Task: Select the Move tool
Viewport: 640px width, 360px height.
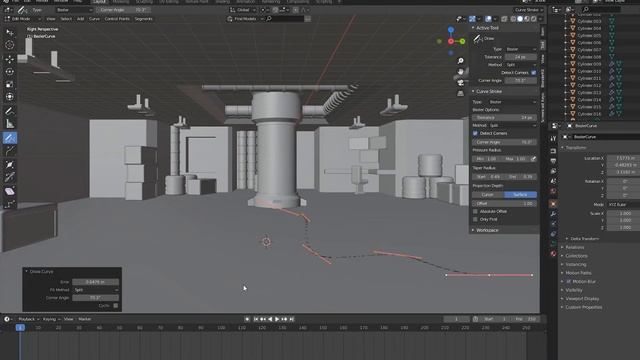Action: tap(9, 59)
